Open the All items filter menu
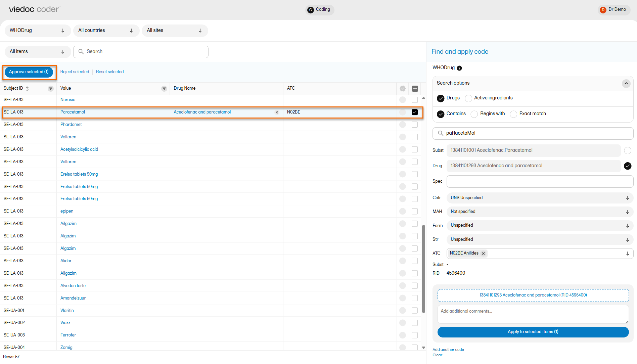637x364 pixels. [37, 52]
